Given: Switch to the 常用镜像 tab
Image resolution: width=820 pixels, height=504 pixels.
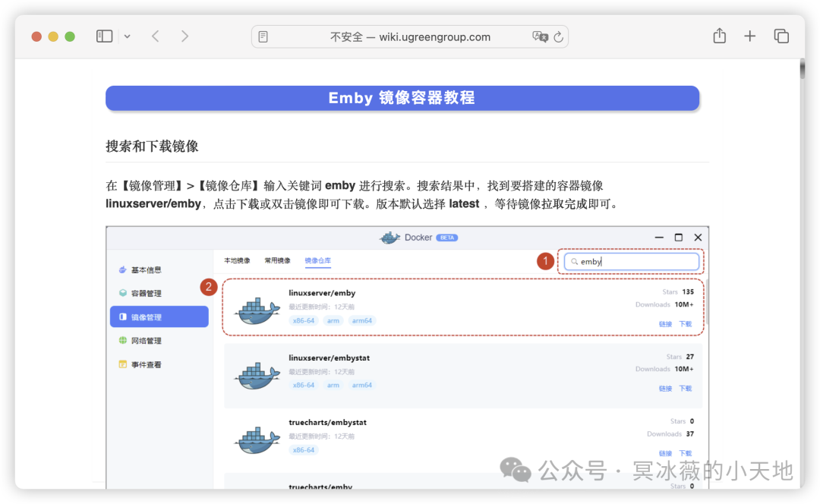Looking at the screenshot, I should coord(277,260).
